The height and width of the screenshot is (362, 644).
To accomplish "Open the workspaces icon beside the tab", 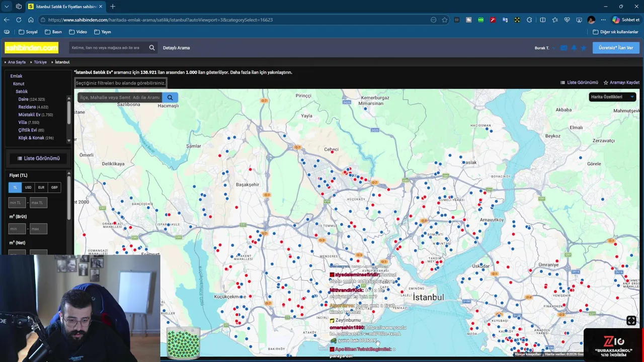I will pos(19,7).
